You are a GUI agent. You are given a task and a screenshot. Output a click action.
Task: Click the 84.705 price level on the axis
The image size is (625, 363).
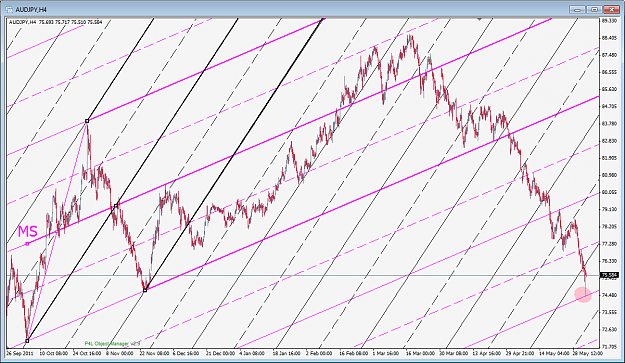610,106
